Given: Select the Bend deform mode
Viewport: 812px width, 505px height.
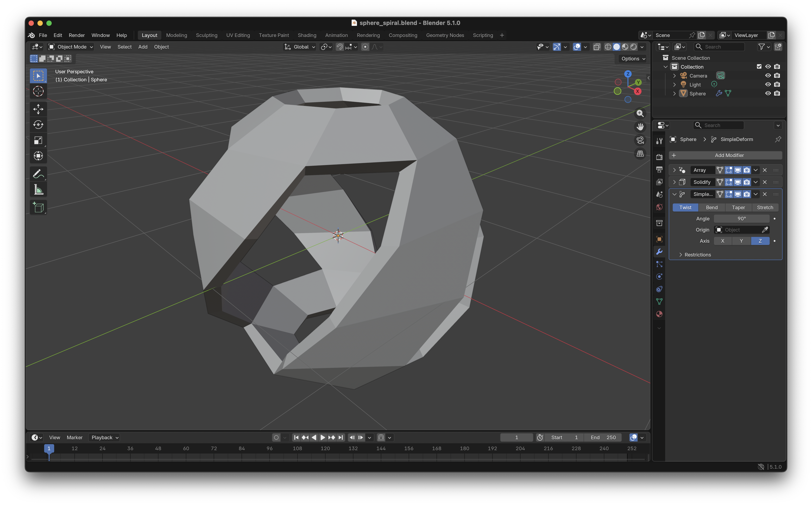Looking at the screenshot, I should (712, 207).
